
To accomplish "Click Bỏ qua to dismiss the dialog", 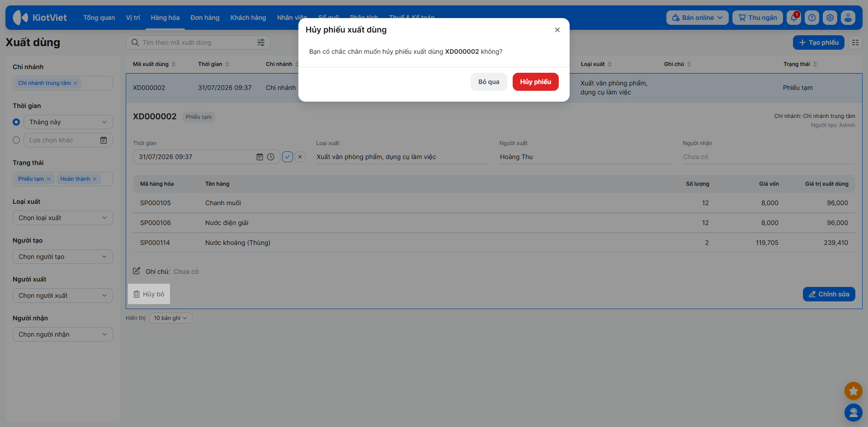I will pyautogui.click(x=489, y=82).
